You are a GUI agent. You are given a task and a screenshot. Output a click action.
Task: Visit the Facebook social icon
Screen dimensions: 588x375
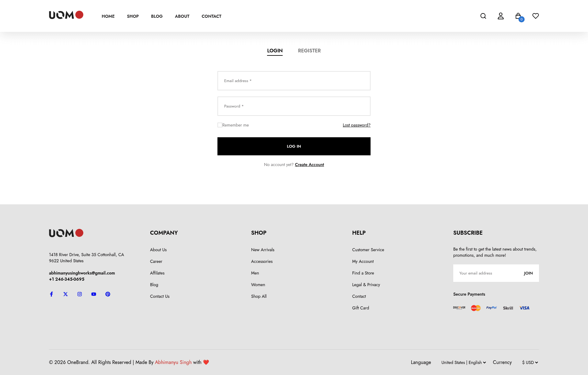(x=51, y=294)
